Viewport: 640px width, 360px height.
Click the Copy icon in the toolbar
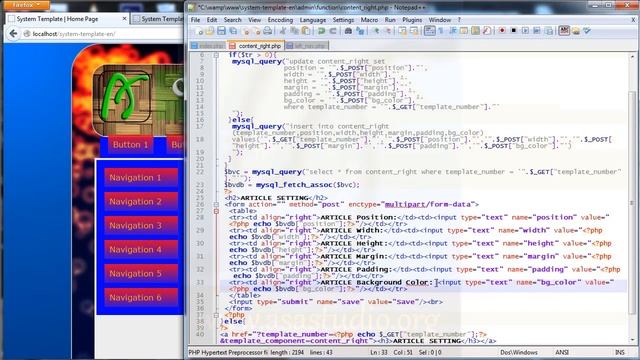pyautogui.click(x=294, y=31)
